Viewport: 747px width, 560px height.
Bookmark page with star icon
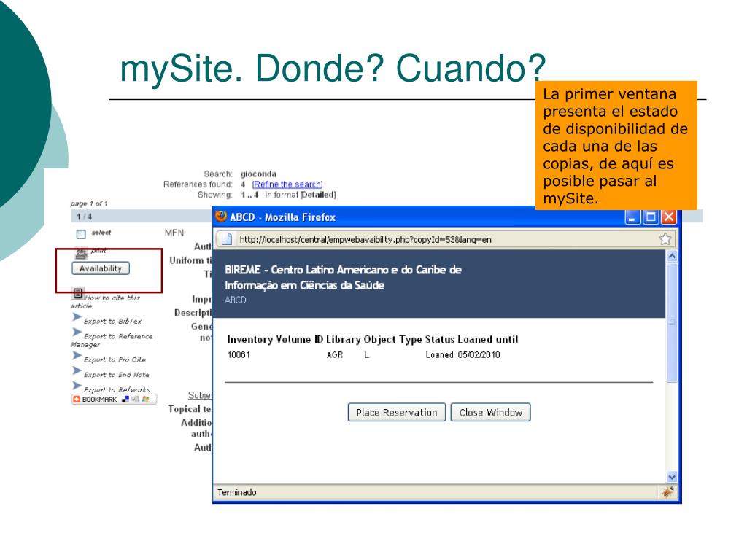[x=665, y=239]
